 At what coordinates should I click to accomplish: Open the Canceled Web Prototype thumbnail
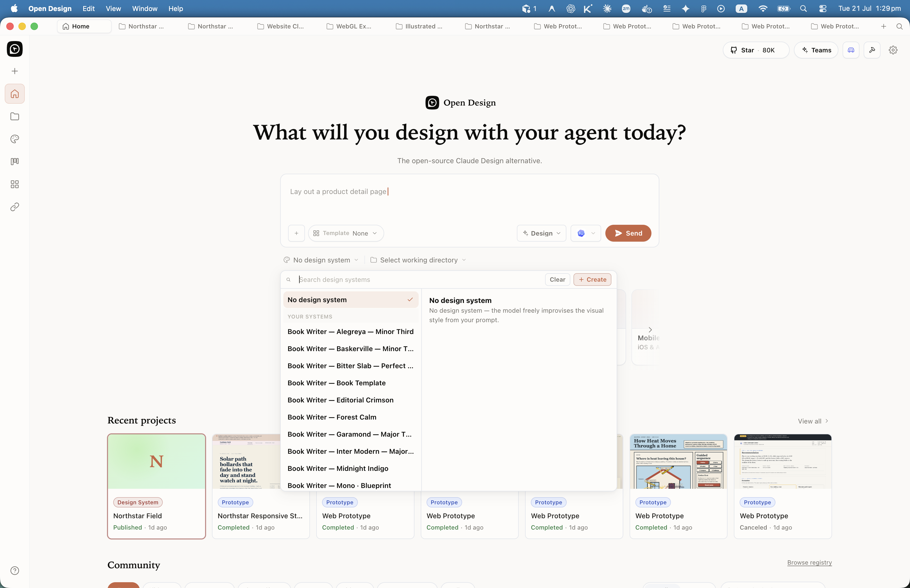coord(783,462)
